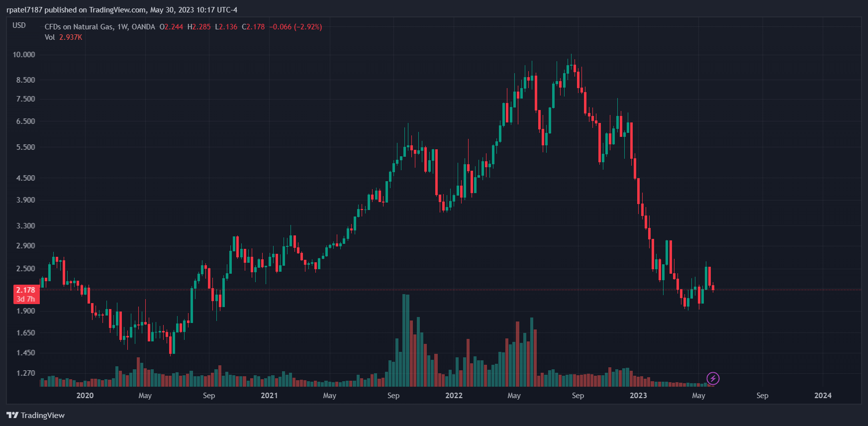Click the Sep label before 2021
The image size is (868, 426).
[209, 396]
